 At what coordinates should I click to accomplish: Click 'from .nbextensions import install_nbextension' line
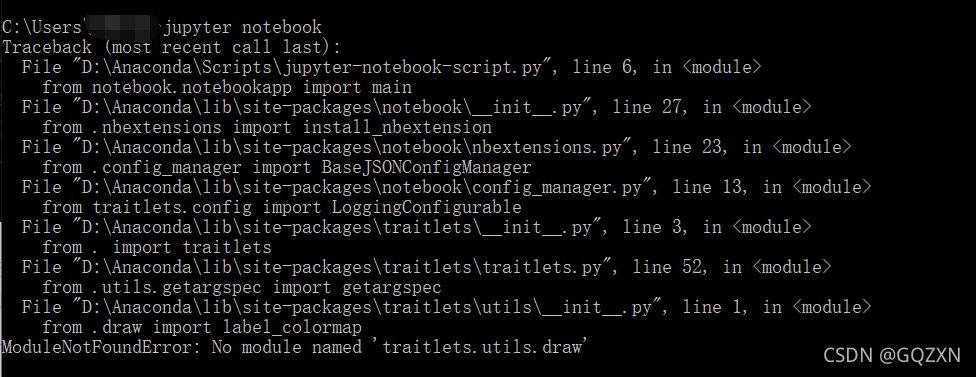click(x=267, y=128)
